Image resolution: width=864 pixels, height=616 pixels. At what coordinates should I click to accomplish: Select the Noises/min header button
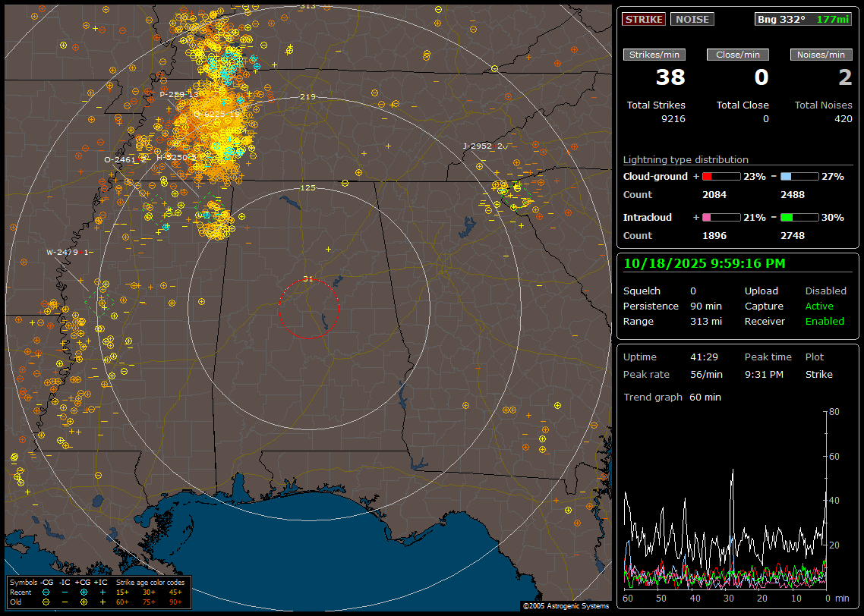click(x=821, y=55)
